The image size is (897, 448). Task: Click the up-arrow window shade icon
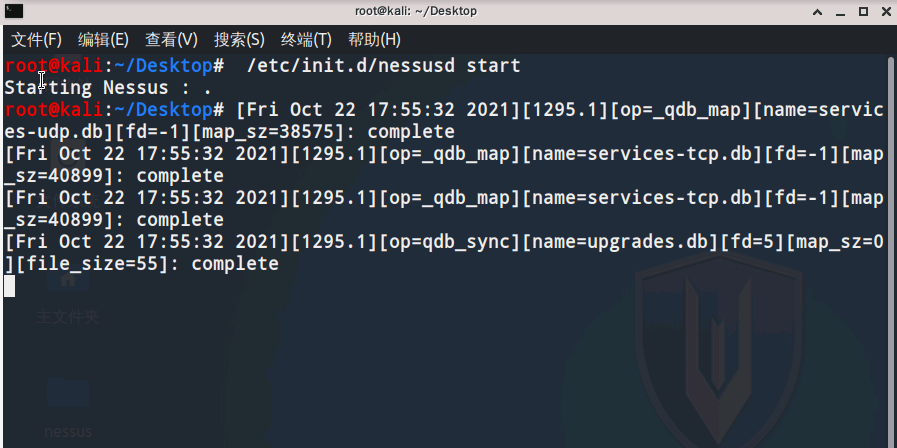pyautogui.click(x=817, y=11)
